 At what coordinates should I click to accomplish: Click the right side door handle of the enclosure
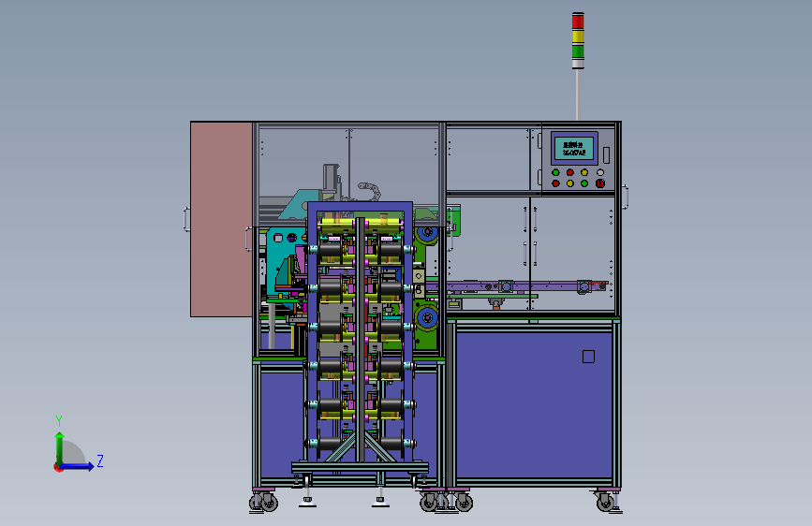(625, 197)
